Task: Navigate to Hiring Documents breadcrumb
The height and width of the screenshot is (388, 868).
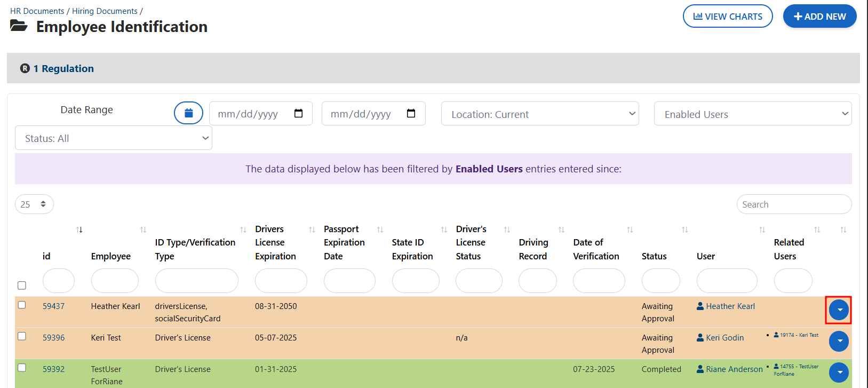Action: click(105, 11)
